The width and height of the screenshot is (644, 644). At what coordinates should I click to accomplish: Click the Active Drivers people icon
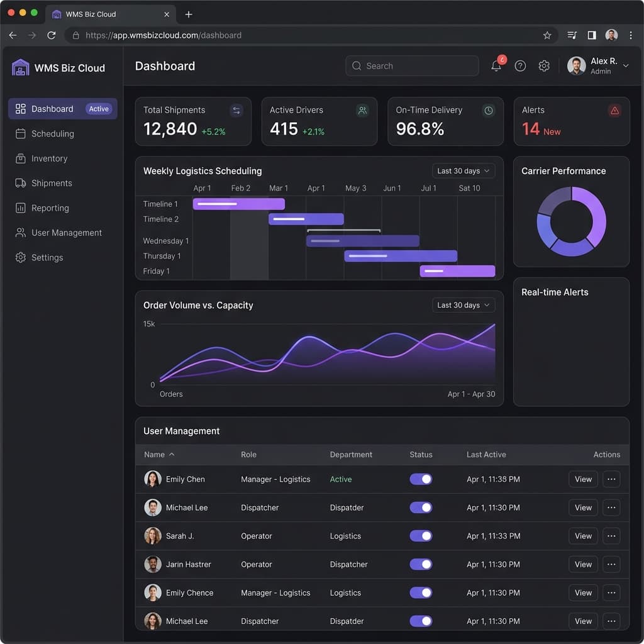point(362,111)
